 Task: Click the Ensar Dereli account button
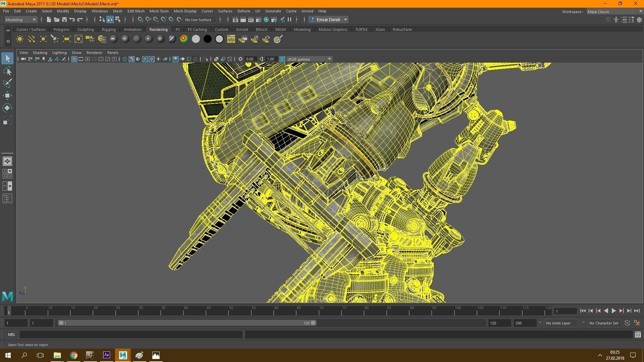328,20
